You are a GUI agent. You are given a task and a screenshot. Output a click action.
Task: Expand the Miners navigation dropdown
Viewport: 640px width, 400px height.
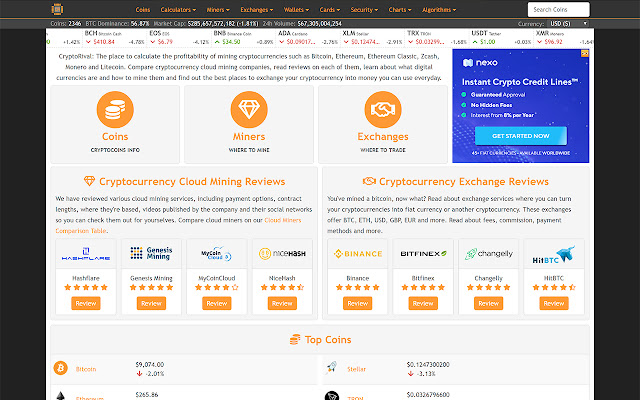pos(218,9)
